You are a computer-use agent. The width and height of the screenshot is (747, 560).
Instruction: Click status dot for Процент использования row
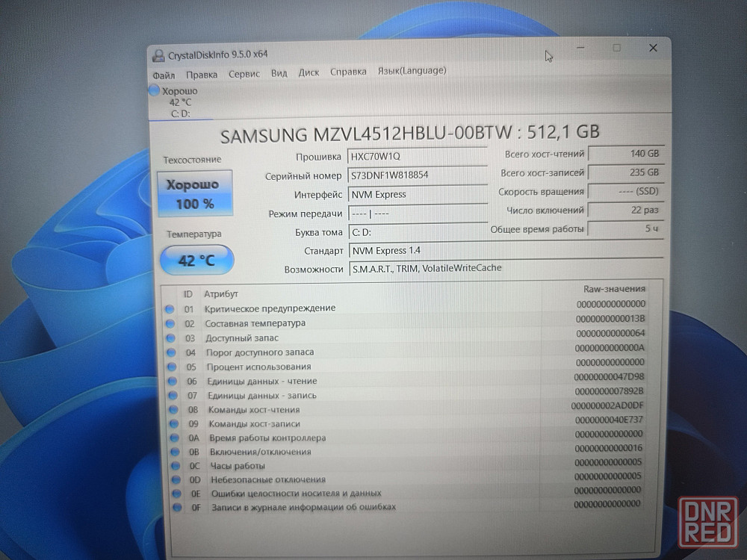172,367
